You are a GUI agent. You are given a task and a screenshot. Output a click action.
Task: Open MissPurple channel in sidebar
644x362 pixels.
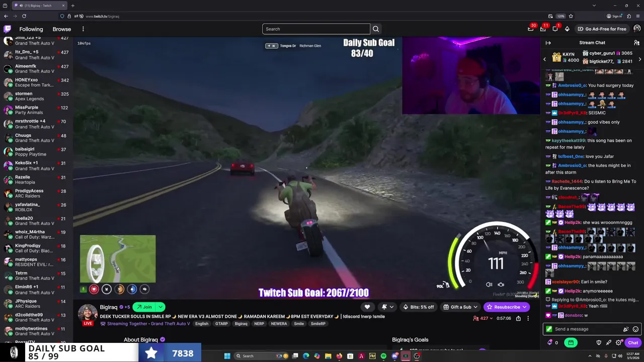pos(36,110)
